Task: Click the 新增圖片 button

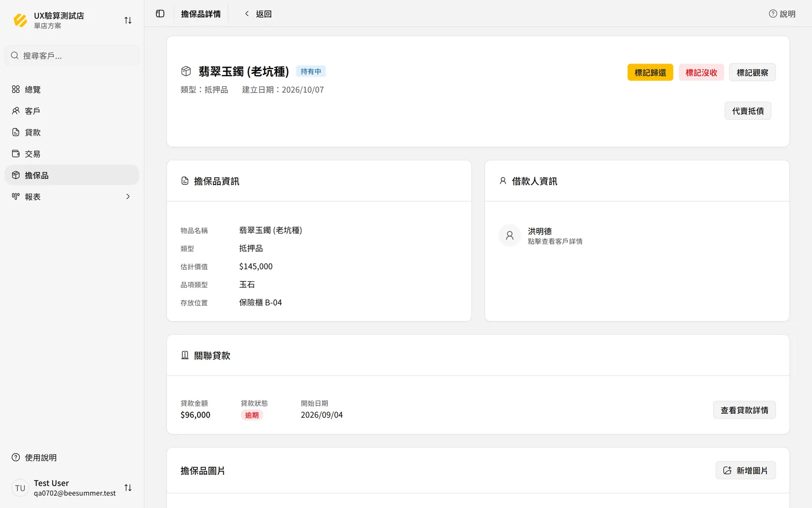Action: [746, 470]
